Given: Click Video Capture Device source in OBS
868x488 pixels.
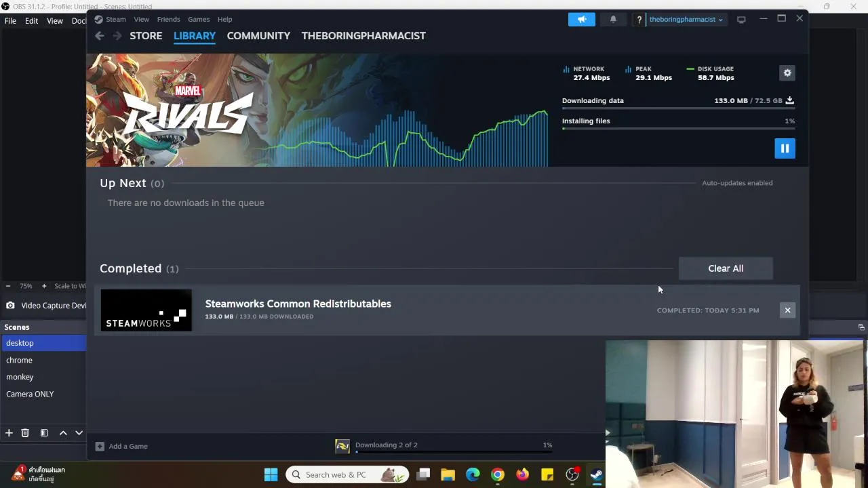Looking at the screenshot, I should (x=45, y=306).
